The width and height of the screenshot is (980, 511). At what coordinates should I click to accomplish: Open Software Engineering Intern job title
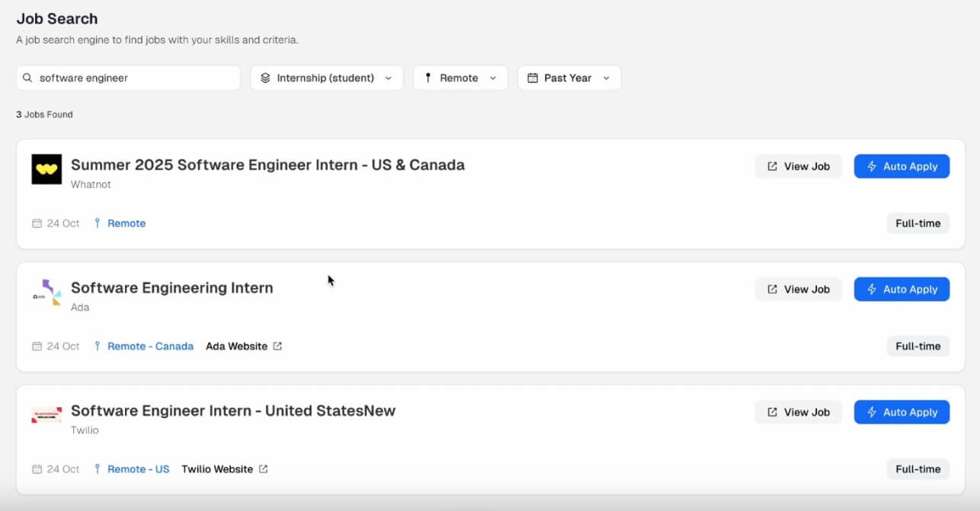click(172, 288)
